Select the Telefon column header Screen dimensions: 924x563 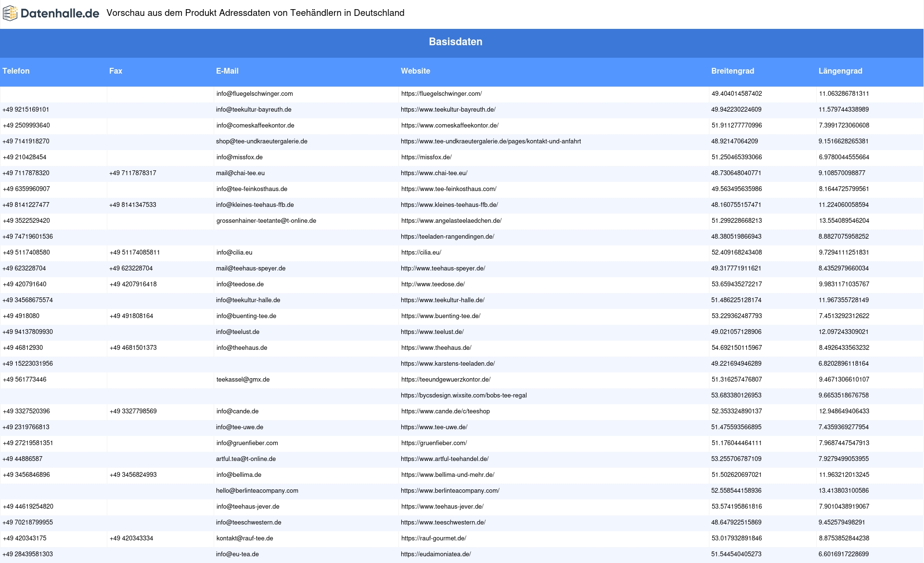coord(16,71)
